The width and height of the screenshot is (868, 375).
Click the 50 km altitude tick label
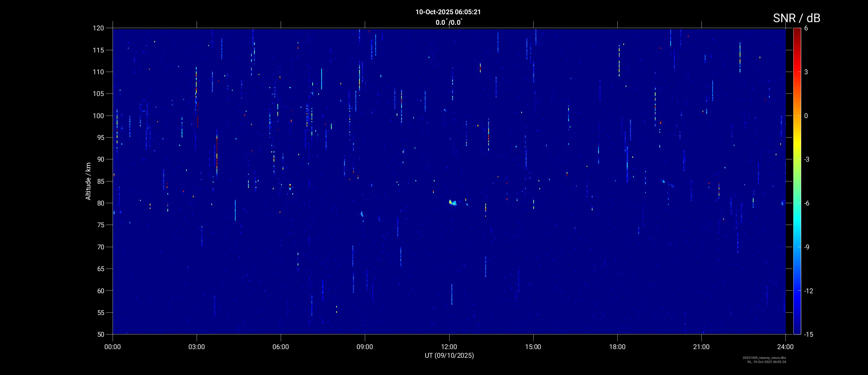pyautogui.click(x=100, y=334)
